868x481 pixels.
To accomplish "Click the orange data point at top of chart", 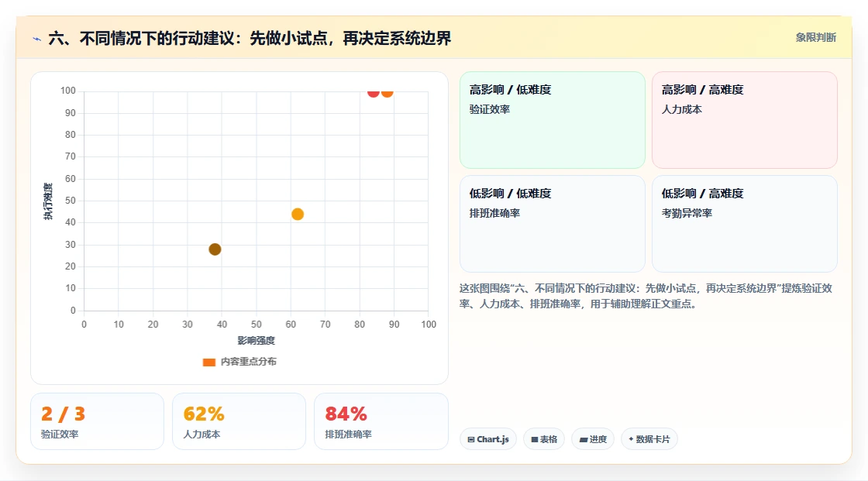I will tap(387, 93).
